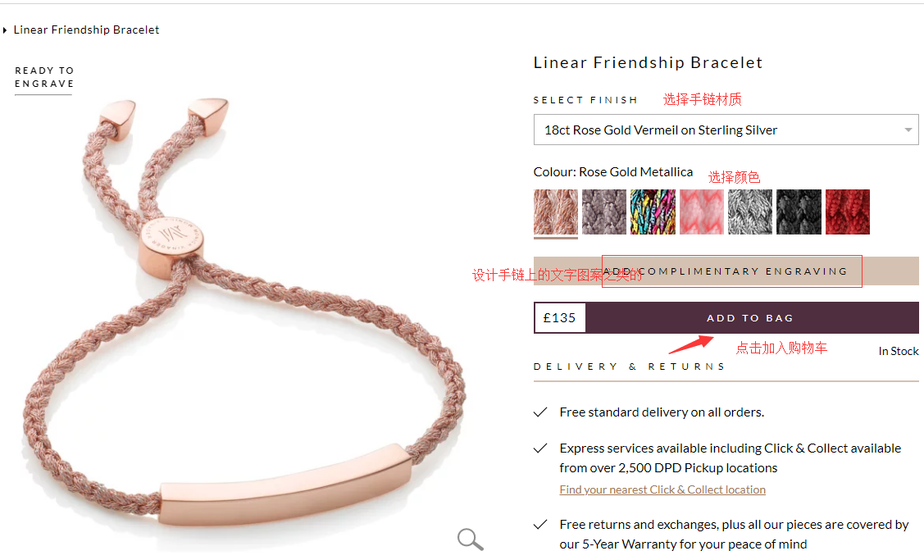
Task: Select the Rose Gold Metallica cord swatch
Action: pyautogui.click(x=556, y=212)
